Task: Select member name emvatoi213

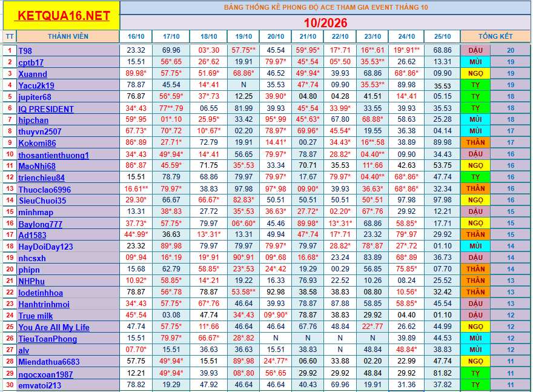Action: point(40,385)
